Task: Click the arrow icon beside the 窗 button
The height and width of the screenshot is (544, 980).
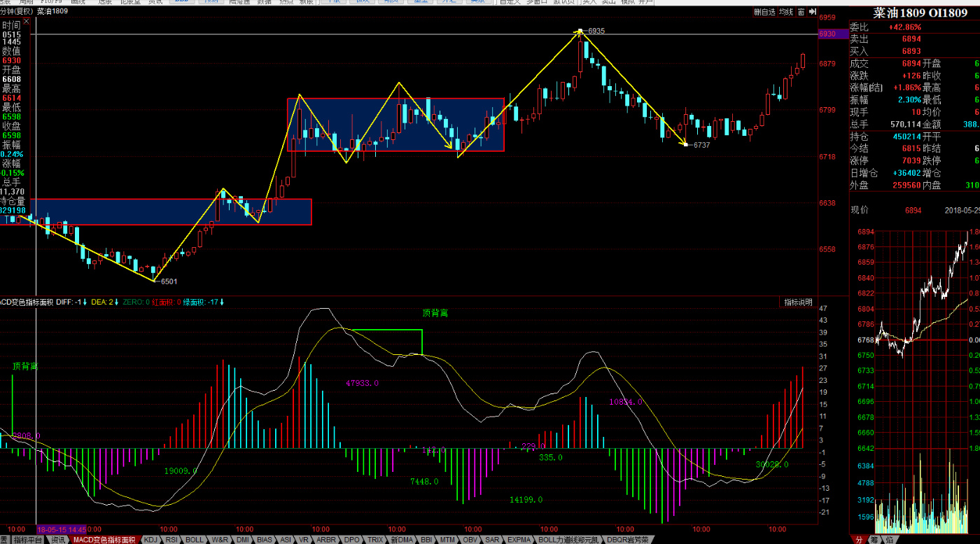Action: pyautogui.click(x=812, y=12)
